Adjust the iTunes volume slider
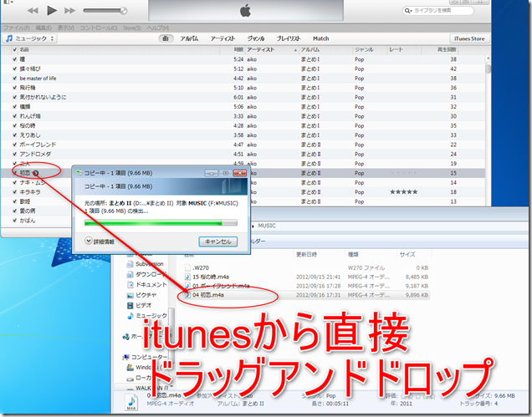 click(x=105, y=11)
